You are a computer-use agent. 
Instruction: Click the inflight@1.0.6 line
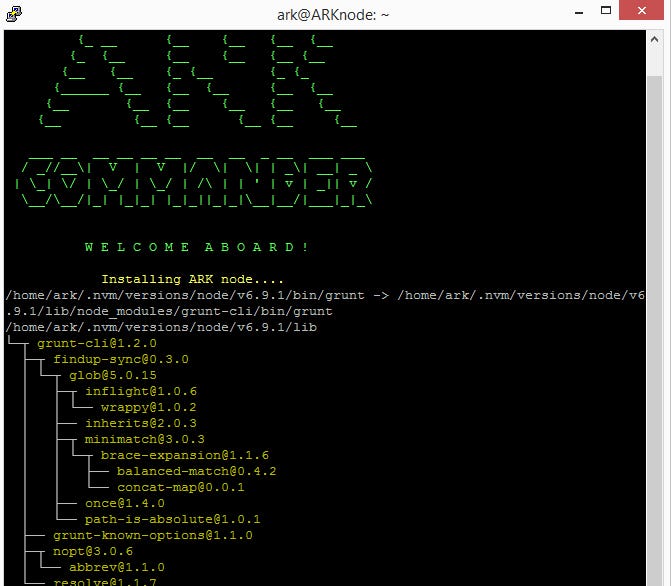tap(141, 391)
